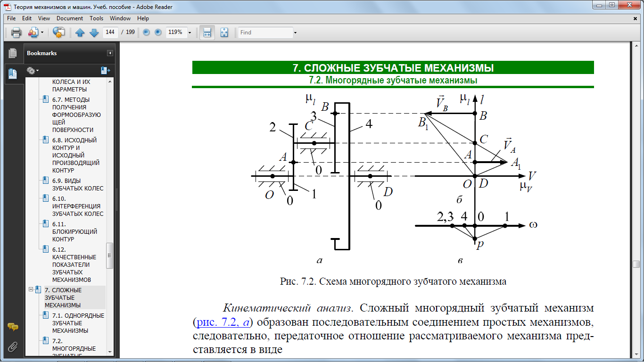Screen dimensions: 644x362
Task: Go to previous page with up arrow
Action: pyautogui.click(x=80, y=33)
